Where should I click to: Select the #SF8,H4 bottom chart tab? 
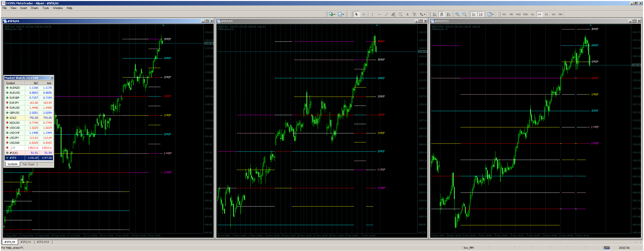coord(10,242)
